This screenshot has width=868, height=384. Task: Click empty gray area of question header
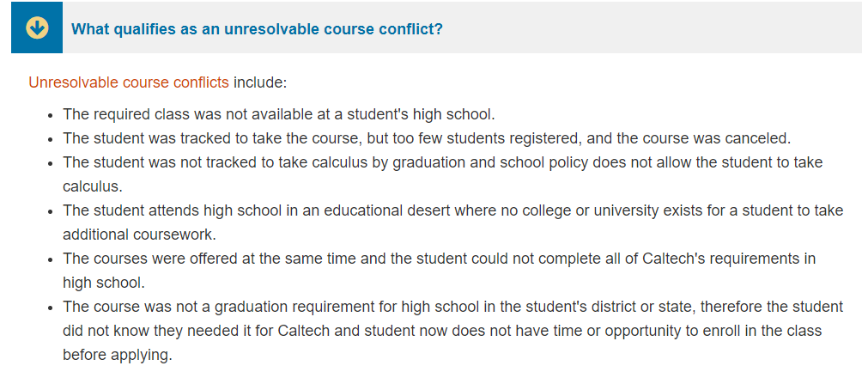point(653,27)
